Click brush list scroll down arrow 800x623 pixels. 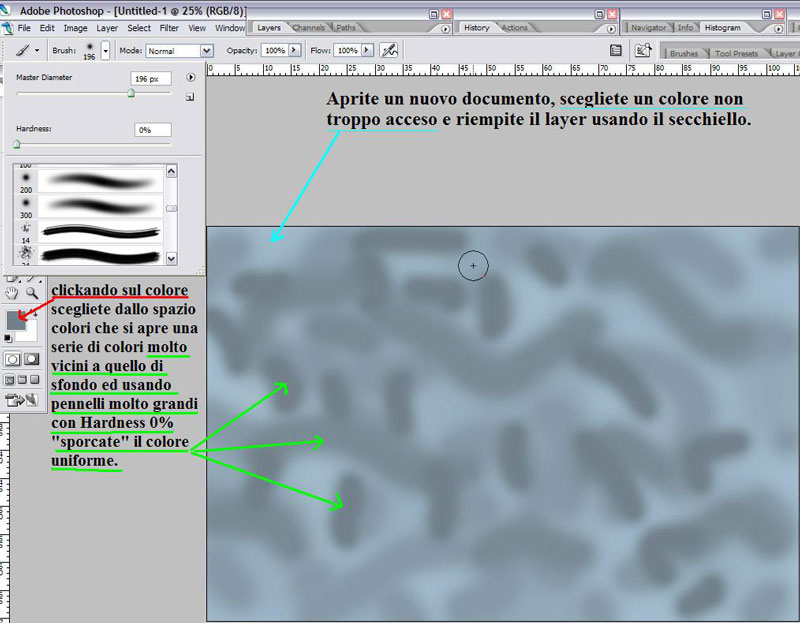click(171, 259)
